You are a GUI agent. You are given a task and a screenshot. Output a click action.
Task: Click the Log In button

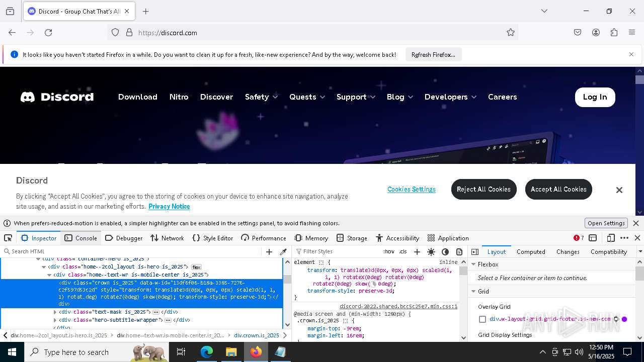595,97
